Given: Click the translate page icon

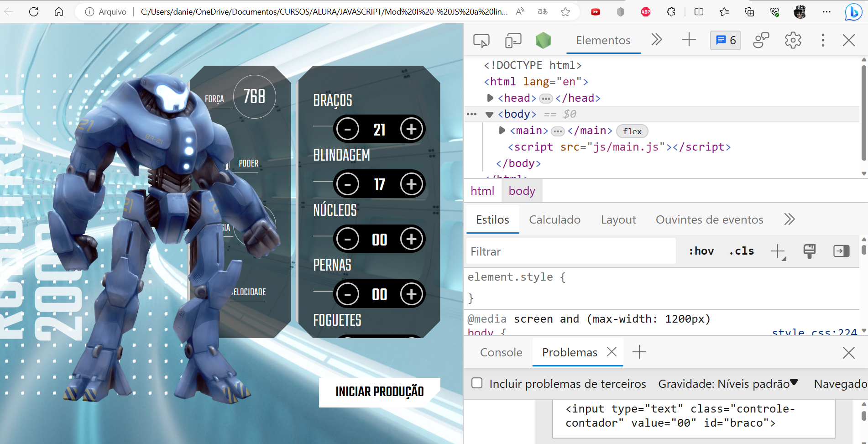Looking at the screenshot, I should click(543, 12).
